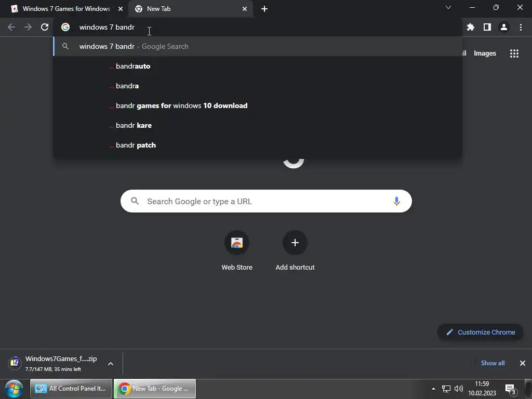This screenshot has width=532, height=399.
Task: Pick the 'bandra' suggestion
Action: 258,86
